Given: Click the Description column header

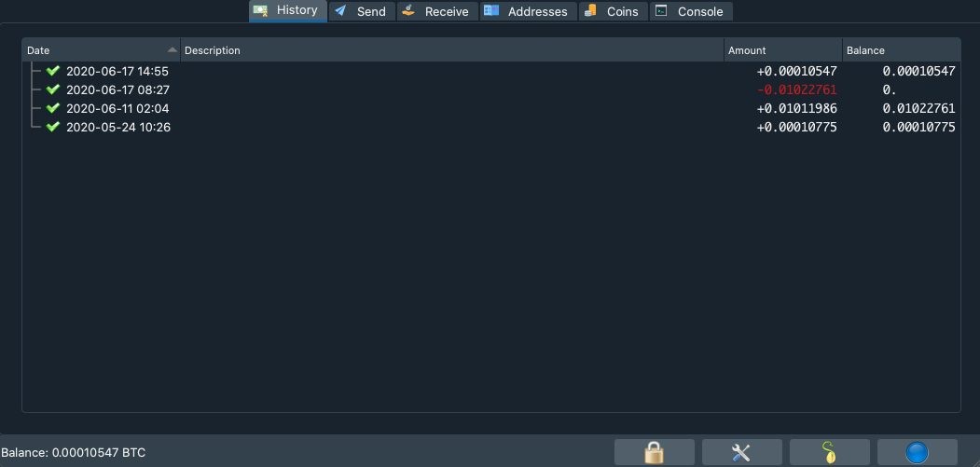Looking at the screenshot, I should (x=452, y=50).
